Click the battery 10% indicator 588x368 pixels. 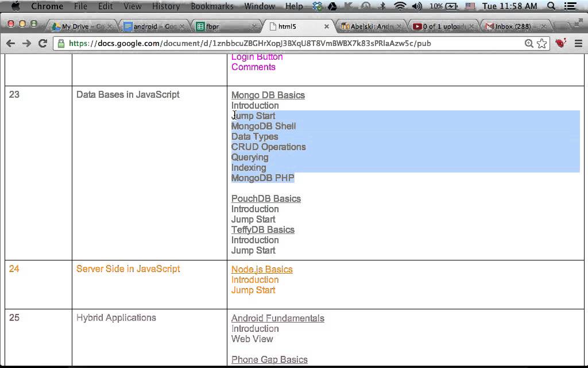coord(444,6)
